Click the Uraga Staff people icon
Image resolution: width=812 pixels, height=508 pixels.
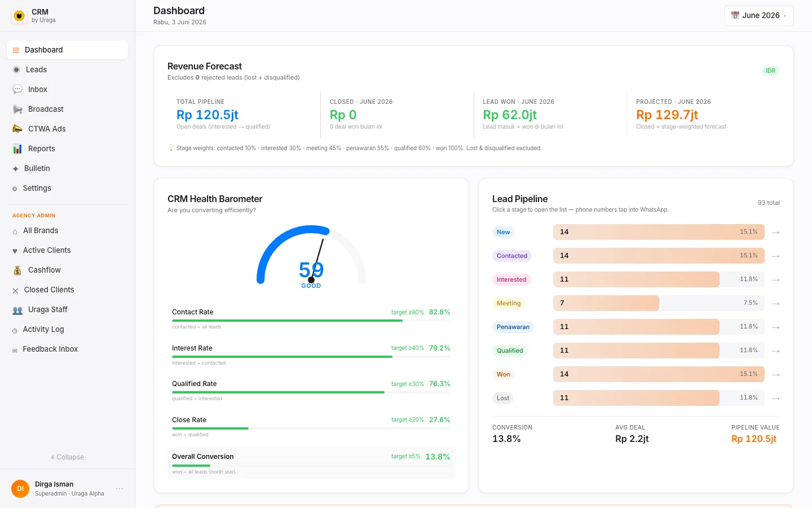[x=17, y=310]
